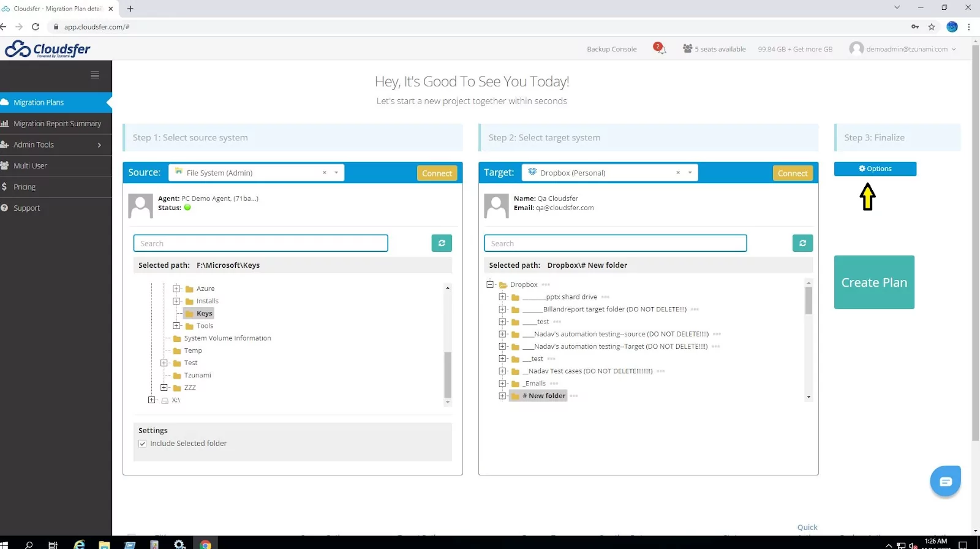980x549 pixels.
Task: Open the demoadmin account dropdown
Action: point(902,49)
